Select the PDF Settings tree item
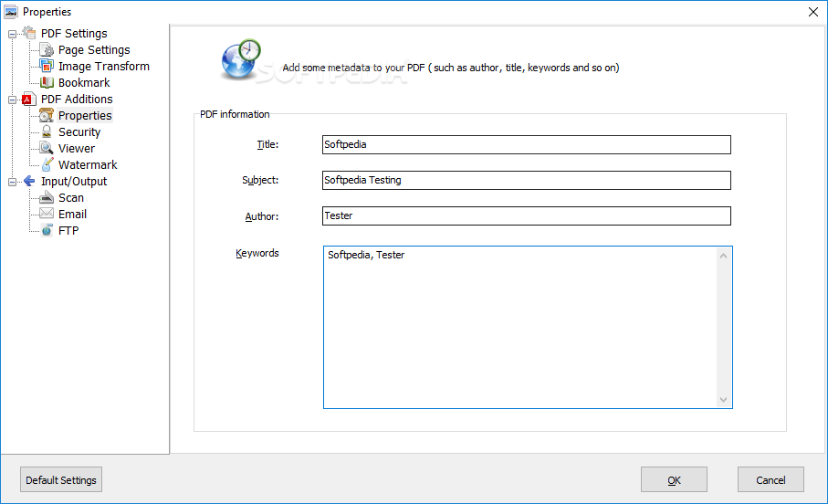The width and height of the screenshot is (828, 504). click(x=74, y=33)
